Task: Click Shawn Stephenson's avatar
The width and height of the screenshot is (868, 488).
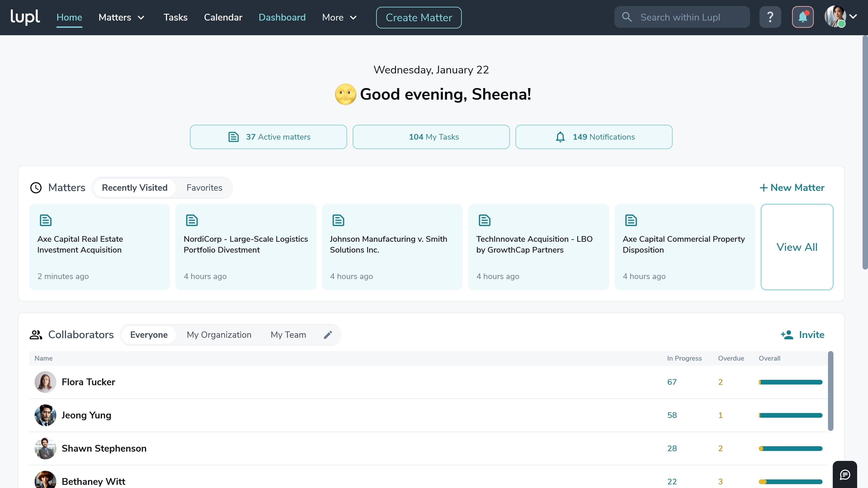Action: 45,448
